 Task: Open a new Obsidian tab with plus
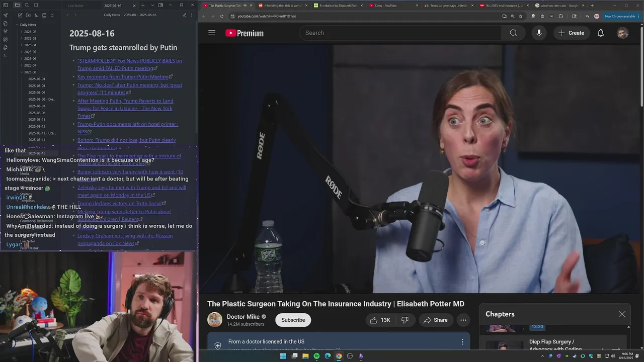(x=143, y=5)
